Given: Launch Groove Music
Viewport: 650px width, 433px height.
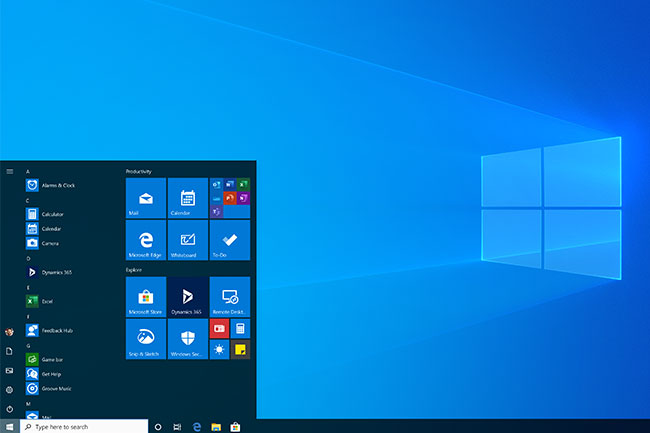Looking at the screenshot, I should tap(49, 388).
